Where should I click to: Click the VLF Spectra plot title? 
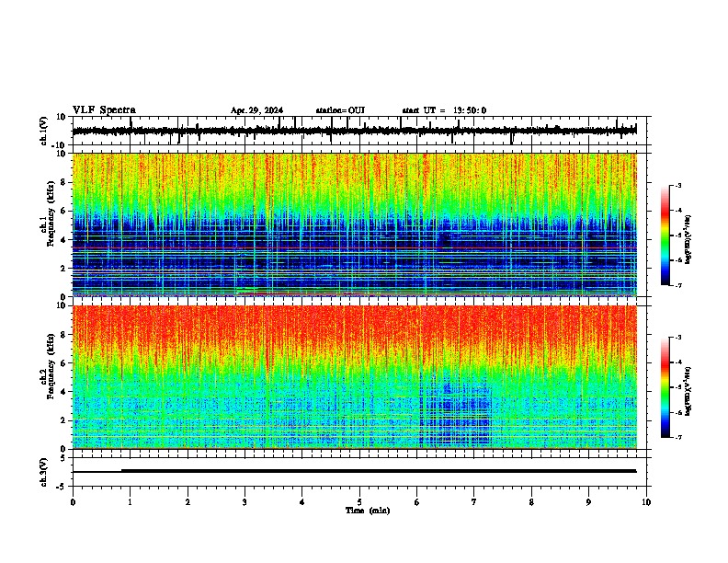104,110
